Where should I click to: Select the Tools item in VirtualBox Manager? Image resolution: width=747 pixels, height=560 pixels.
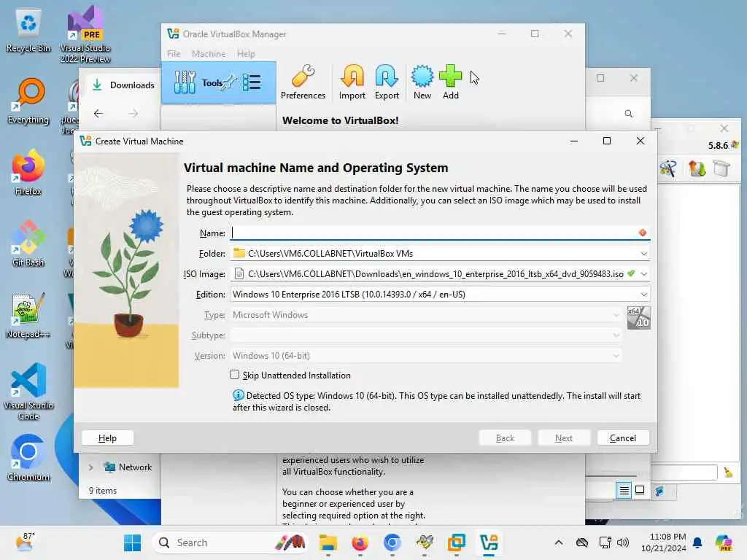pos(219,83)
